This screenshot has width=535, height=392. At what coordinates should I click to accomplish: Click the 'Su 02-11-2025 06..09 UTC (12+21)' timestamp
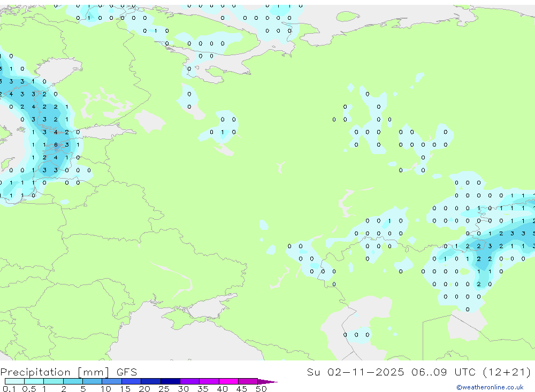419,372
